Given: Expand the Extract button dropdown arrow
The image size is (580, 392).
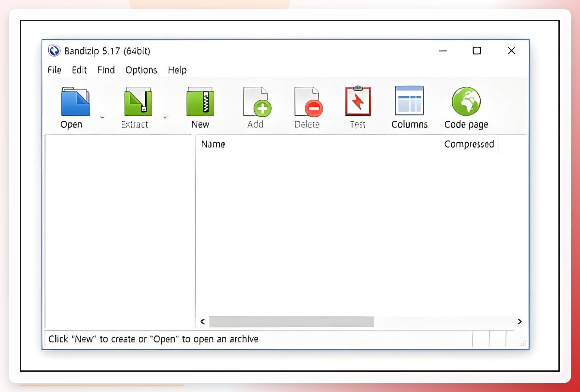Looking at the screenshot, I should 165,117.
